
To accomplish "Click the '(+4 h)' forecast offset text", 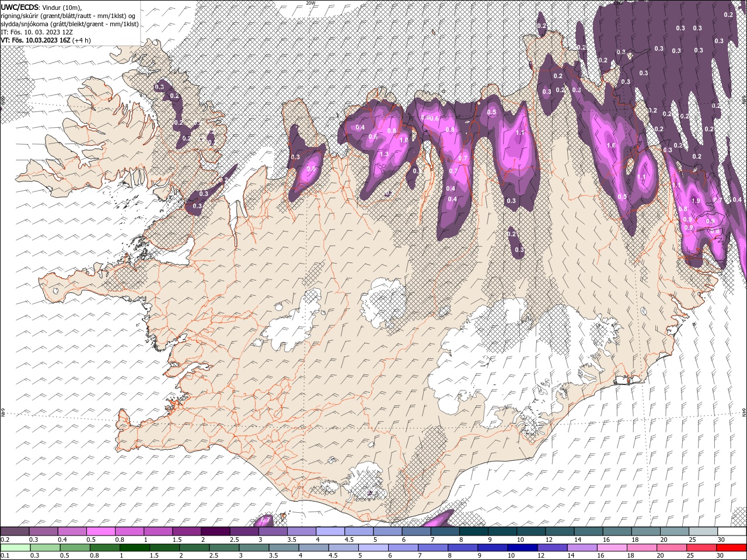I will point(82,40).
